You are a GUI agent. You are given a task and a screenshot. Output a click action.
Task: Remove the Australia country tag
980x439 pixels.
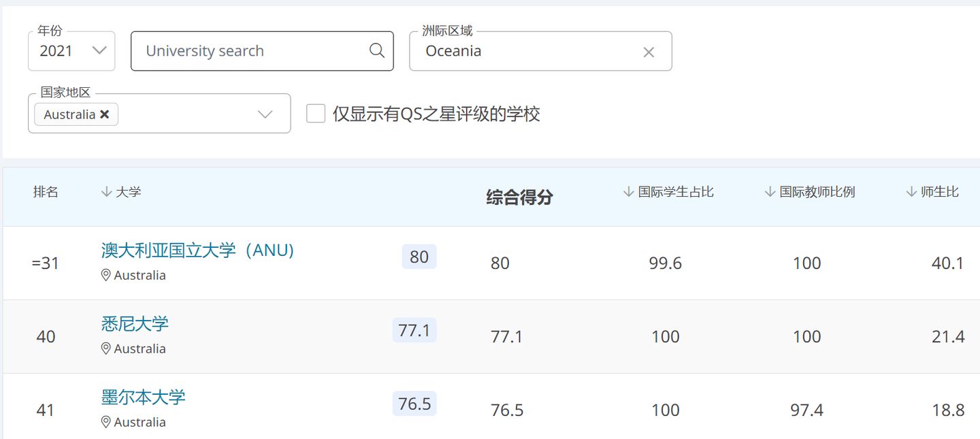click(104, 114)
